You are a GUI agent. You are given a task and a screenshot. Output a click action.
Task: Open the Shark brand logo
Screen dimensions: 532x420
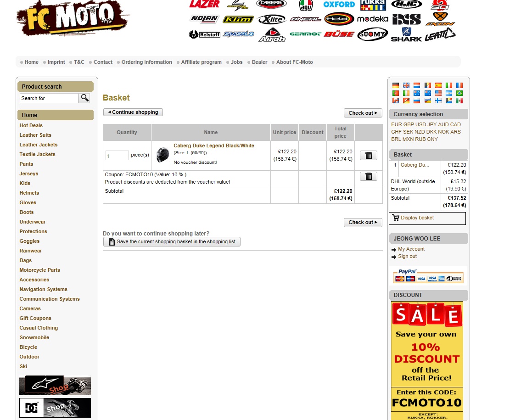[406, 35]
